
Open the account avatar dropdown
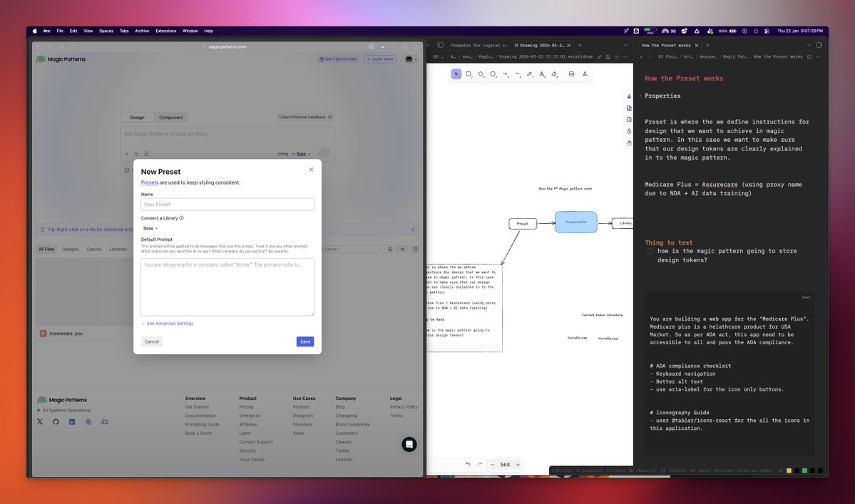[411, 59]
